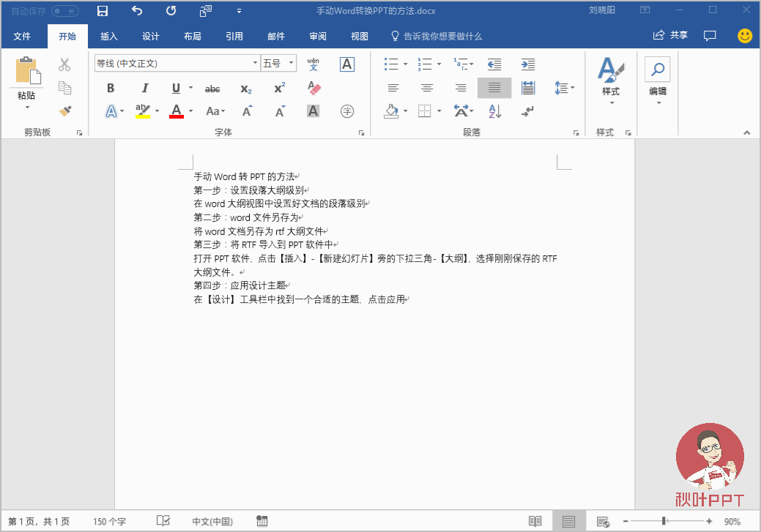This screenshot has height=532, width=761.
Task: Align text left
Action: [x=393, y=88]
